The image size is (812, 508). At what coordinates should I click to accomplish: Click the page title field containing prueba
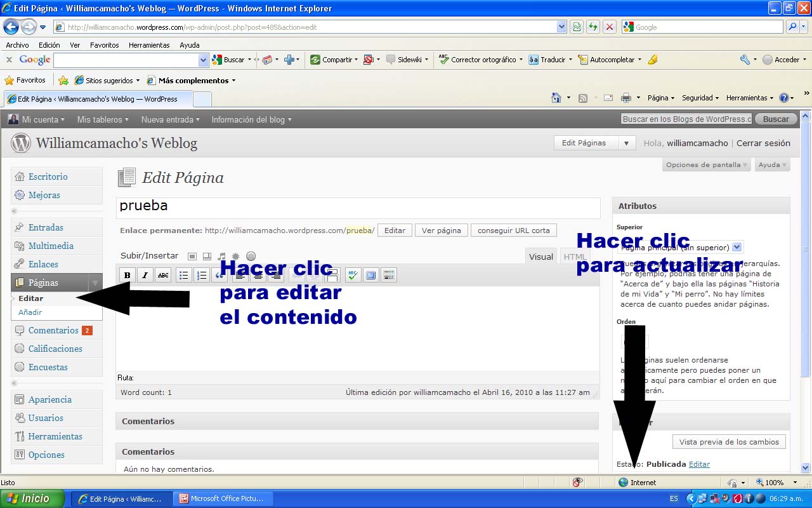(358, 208)
